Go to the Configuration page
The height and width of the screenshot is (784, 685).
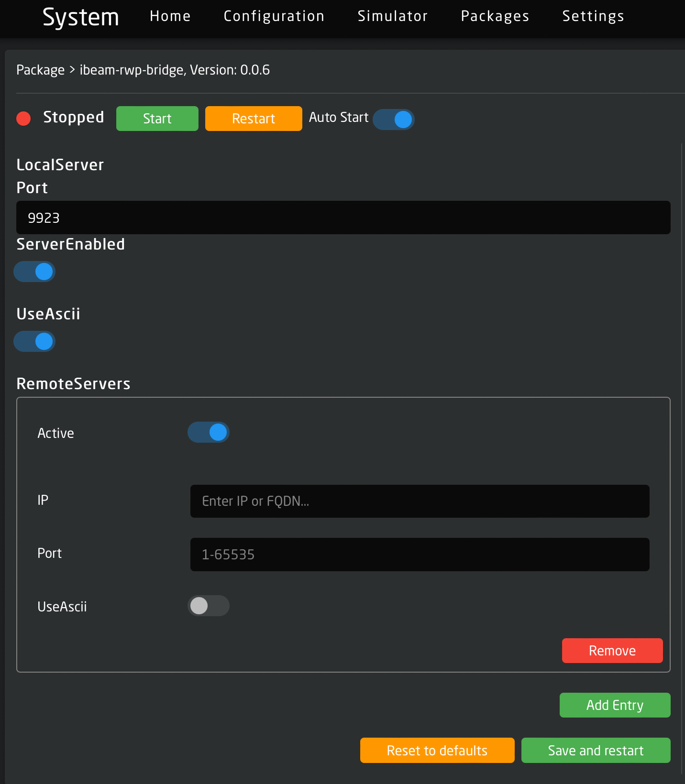274,16
